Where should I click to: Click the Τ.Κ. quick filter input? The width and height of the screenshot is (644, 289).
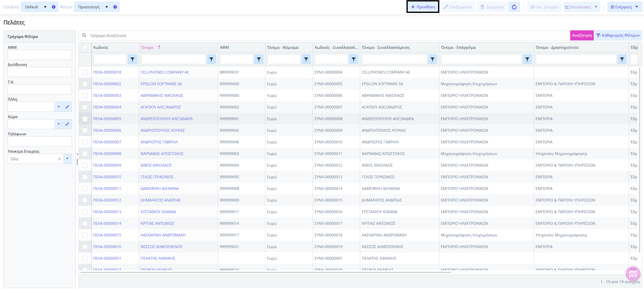40,90
